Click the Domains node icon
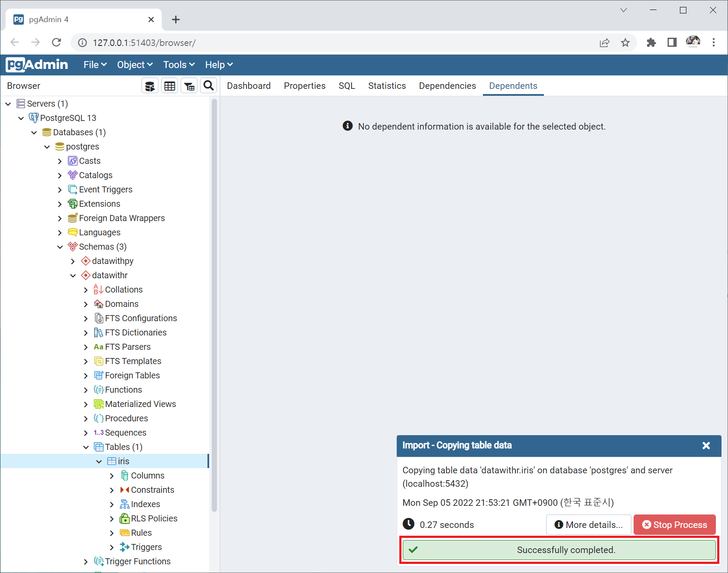The width and height of the screenshot is (728, 573). pos(99,304)
